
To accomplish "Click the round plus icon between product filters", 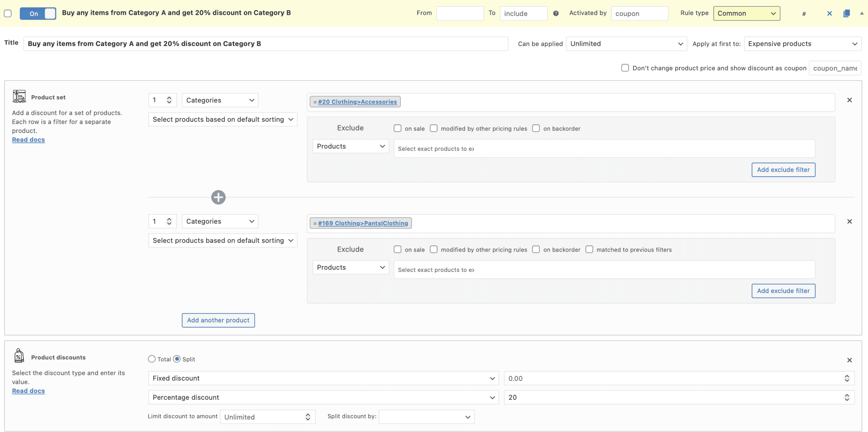I will (x=218, y=197).
